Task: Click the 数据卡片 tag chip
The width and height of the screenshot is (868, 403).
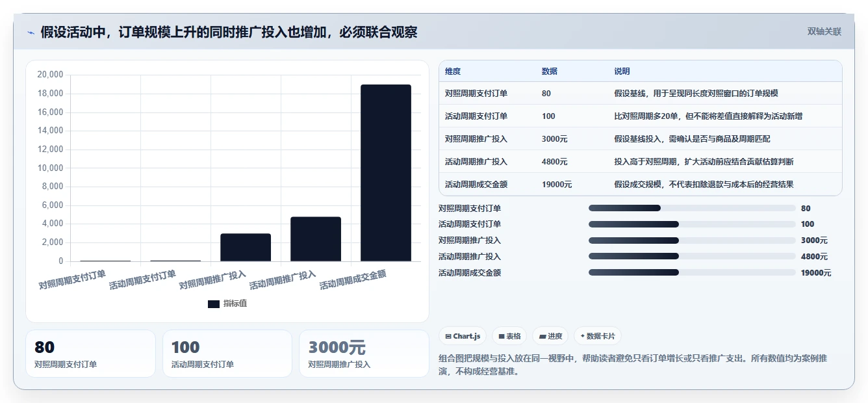Action: (x=598, y=336)
